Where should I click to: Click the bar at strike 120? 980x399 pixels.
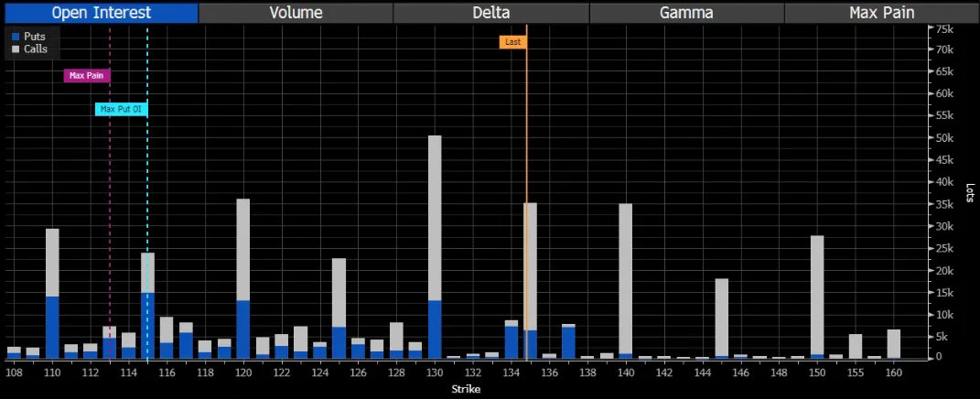243,279
